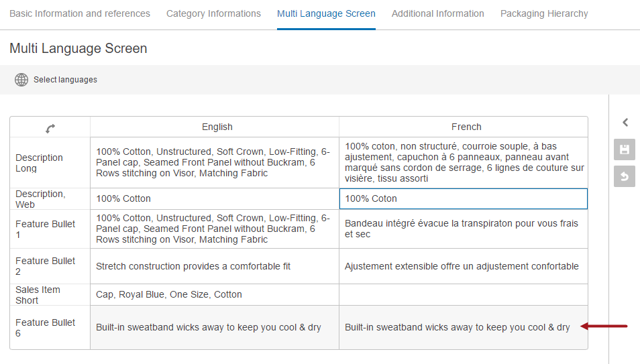Open the Packaging Hierarchy tab

(x=544, y=13)
